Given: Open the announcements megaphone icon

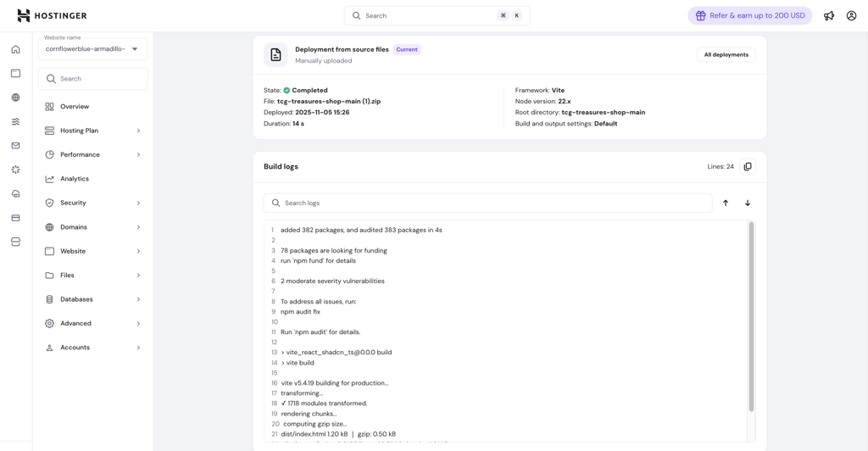Looking at the screenshot, I should pos(829,15).
